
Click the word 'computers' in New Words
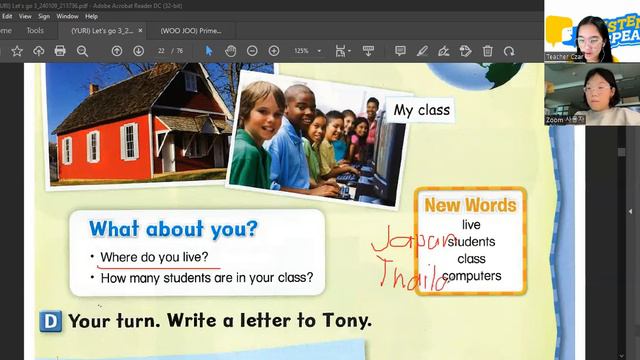(471, 276)
